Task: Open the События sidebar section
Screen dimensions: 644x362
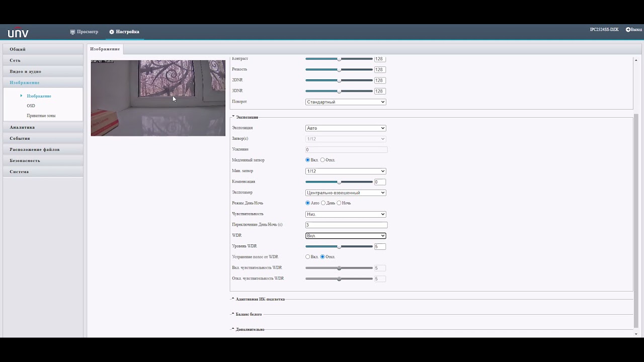Action: [43, 138]
